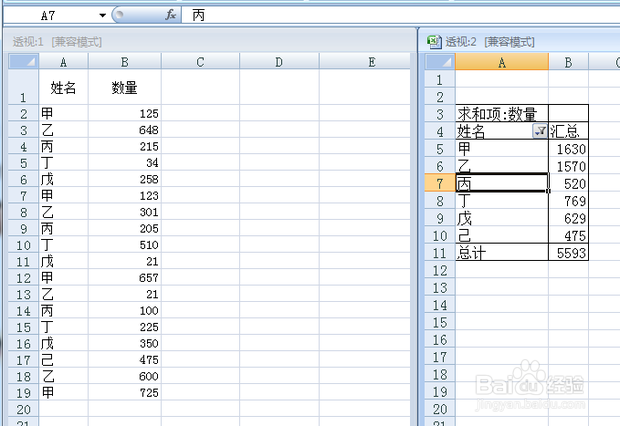This screenshot has width=620, height=426.
Task: Click the 求和项:数量 pivot cell
Action: click(x=502, y=114)
